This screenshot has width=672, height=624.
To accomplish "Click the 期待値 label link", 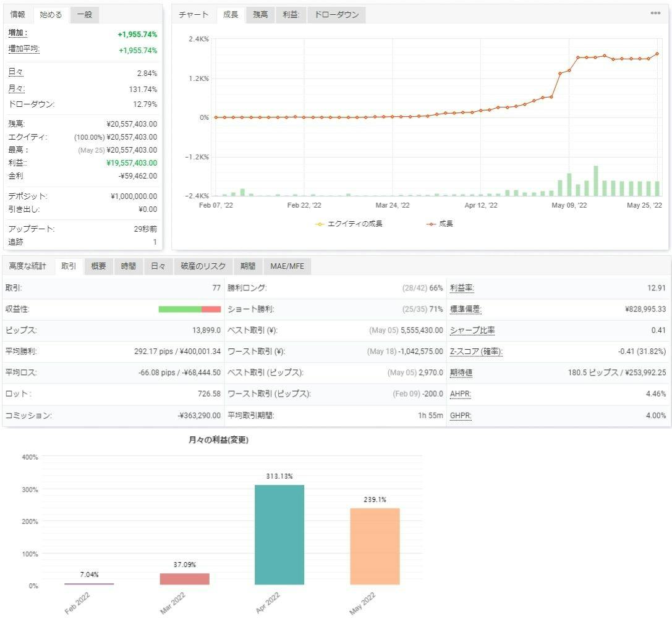I will click(x=461, y=373).
